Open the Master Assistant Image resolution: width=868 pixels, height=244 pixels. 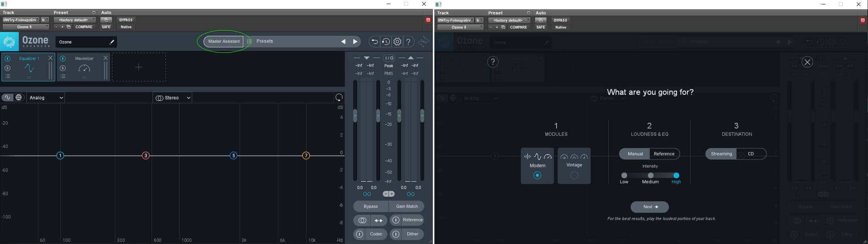pyautogui.click(x=224, y=42)
